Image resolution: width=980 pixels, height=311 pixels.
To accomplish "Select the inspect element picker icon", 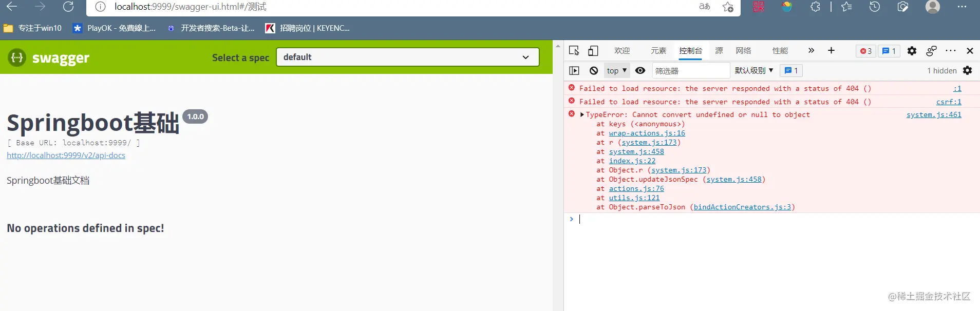I will [x=574, y=50].
